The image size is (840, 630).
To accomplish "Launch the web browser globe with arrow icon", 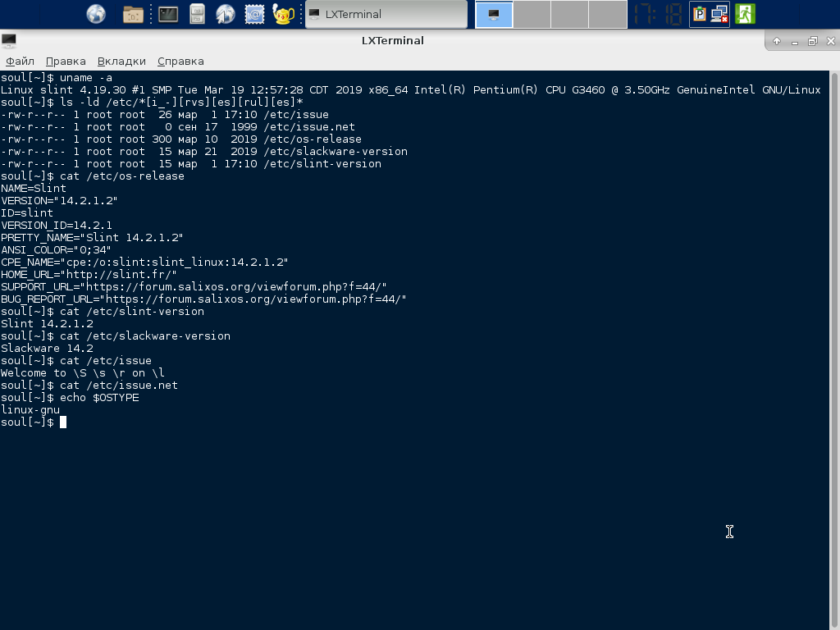I will [x=226, y=14].
